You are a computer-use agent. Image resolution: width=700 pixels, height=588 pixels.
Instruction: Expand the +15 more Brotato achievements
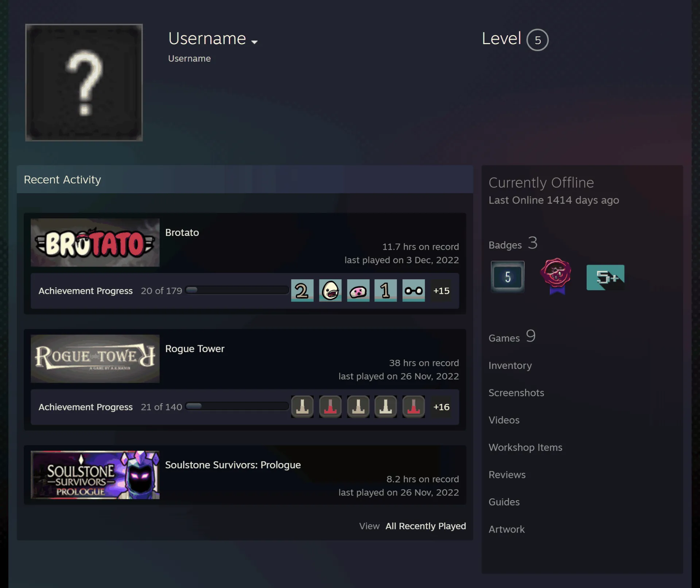pos(441,291)
